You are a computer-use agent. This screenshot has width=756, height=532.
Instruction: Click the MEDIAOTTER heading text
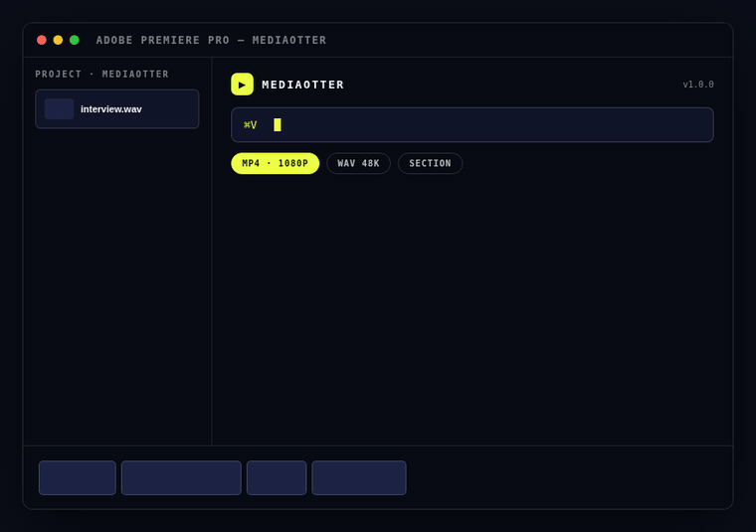(x=303, y=85)
